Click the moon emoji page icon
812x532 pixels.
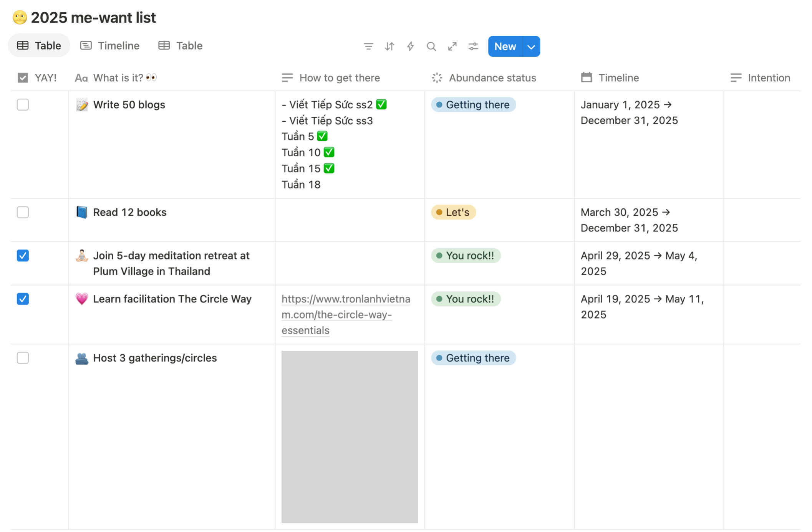click(x=20, y=18)
